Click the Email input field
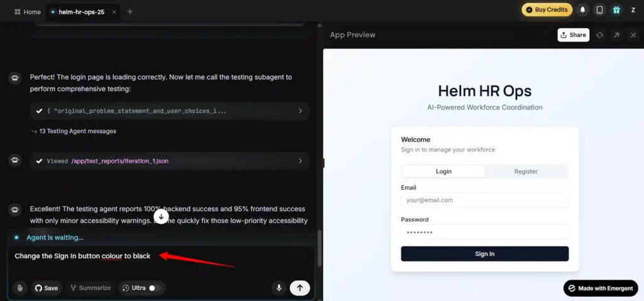Screen dimensions: 644x301 click(485, 200)
